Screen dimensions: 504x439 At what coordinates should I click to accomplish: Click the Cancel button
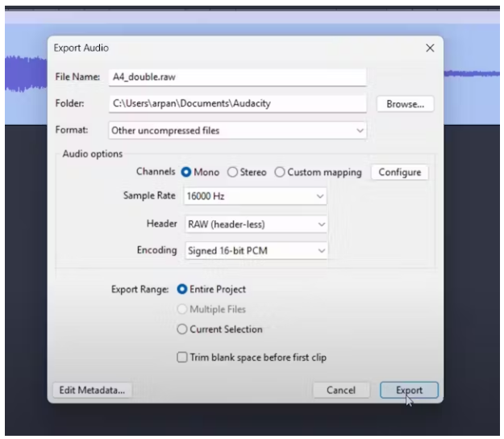(x=341, y=391)
